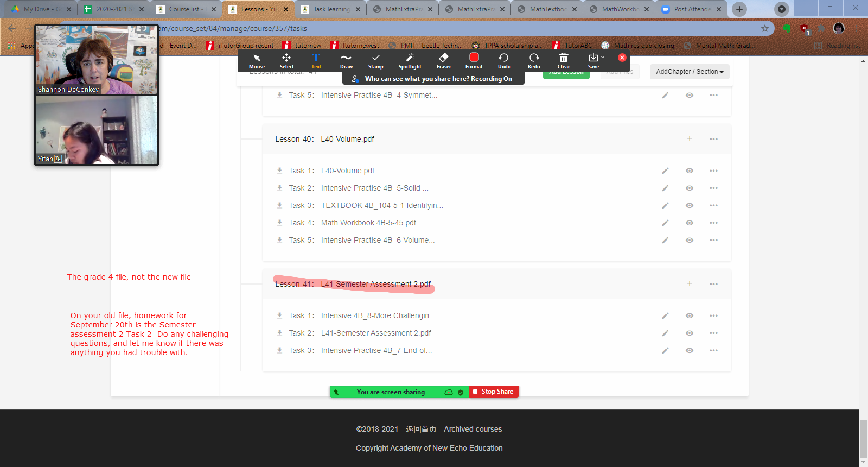Open more options for Task 1 L40-Volume.pdf
This screenshot has width=868, height=467.
713,171
